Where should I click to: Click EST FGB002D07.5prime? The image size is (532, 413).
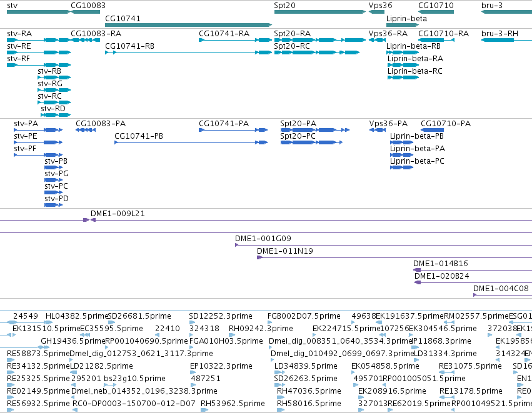click(x=269, y=322)
